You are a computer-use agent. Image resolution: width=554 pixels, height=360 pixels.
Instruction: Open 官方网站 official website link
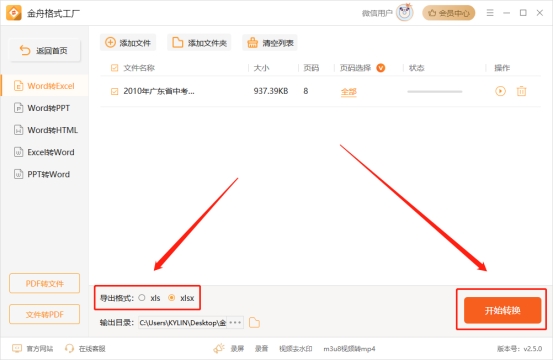33,349
